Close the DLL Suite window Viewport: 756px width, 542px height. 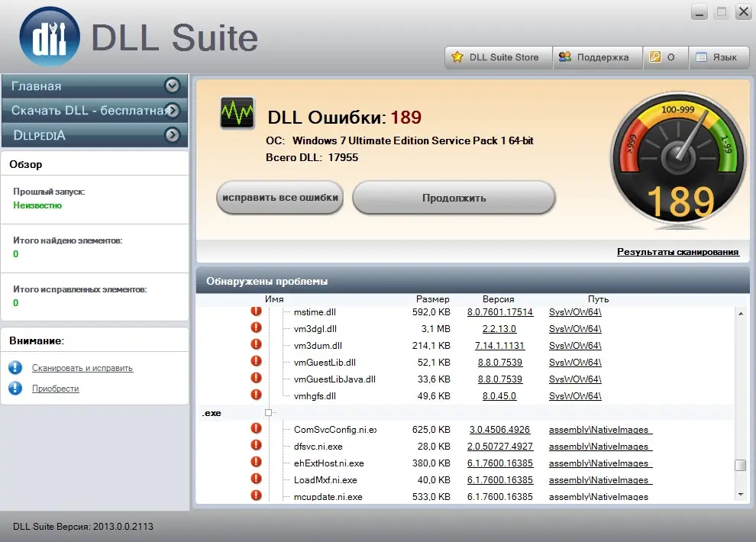(744, 12)
